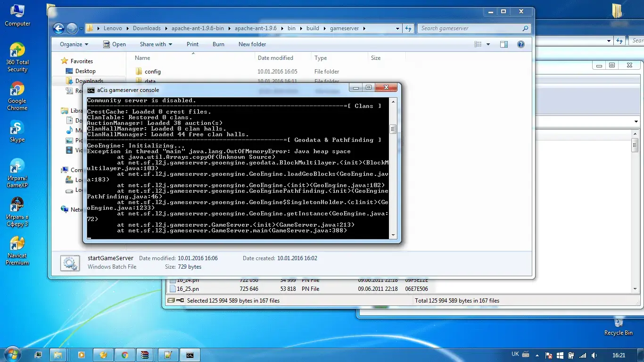Screen dimensions: 644x362
Task: Click the Search gameserver input field
Action: click(470, 28)
